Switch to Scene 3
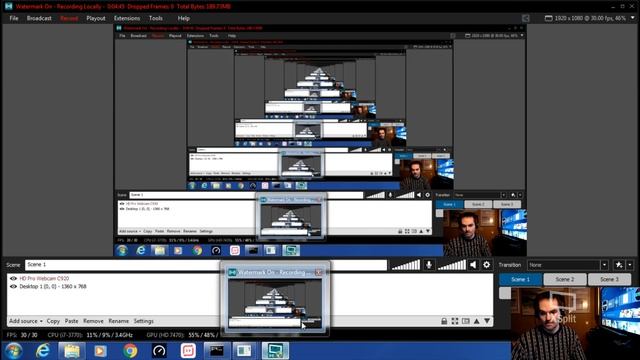 (x=609, y=280)
